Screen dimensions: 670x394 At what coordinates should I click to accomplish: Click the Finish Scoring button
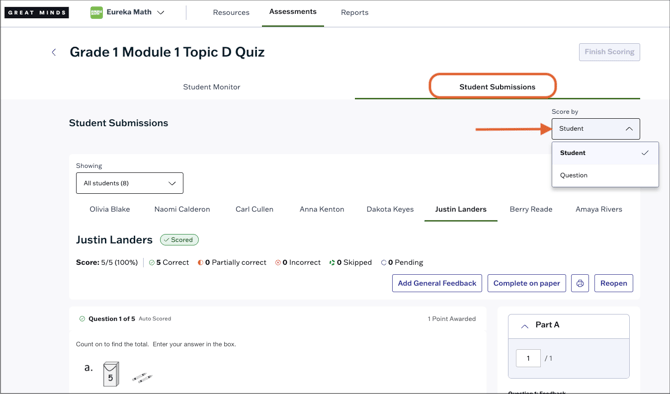coord(609,52)
